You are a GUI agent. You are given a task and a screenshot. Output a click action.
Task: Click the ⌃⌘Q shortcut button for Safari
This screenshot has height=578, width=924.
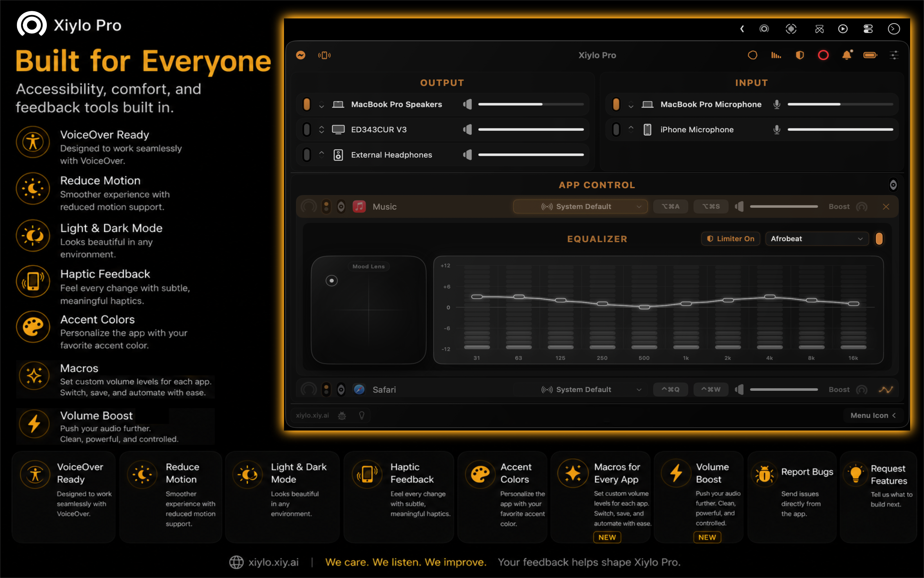click(671, 390)
